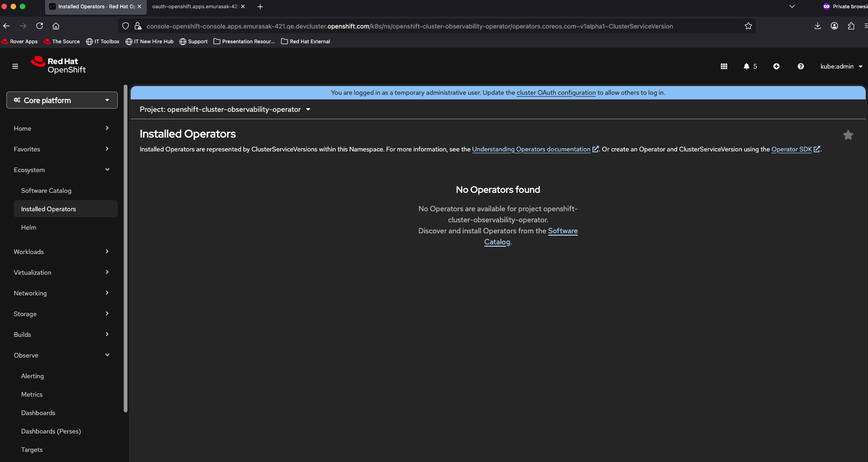Expand the Networking navigation section
This screenshot has width=868, height=462.
[62, 293]
